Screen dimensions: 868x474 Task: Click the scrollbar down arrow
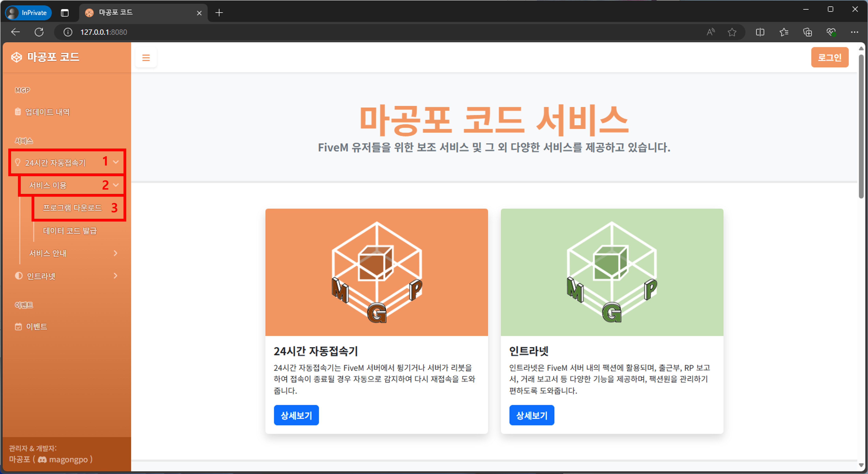tap(861, 465)
